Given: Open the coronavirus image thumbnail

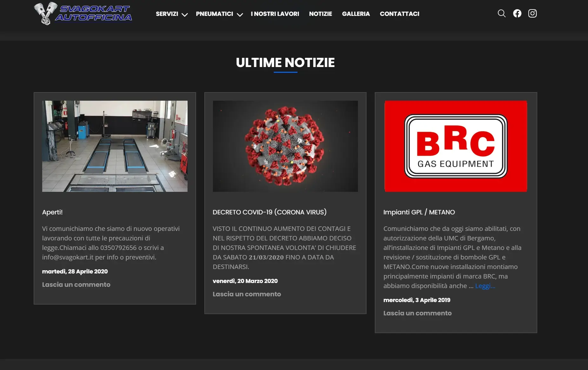Looking at the screenshot, I should tap(285, 146).
